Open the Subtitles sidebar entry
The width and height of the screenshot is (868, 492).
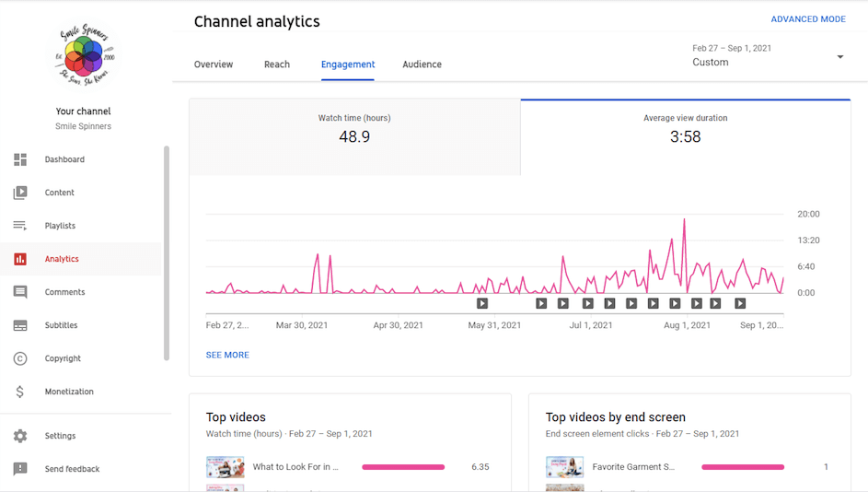tap(61, 325)
